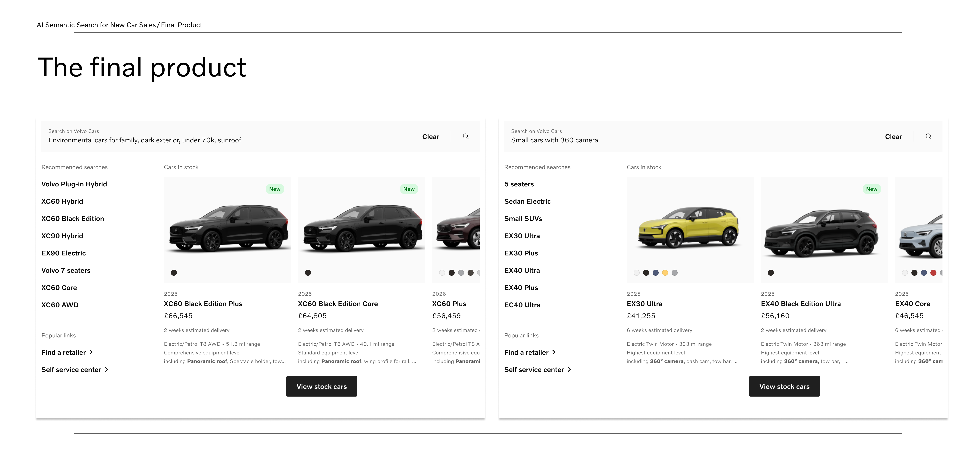Clear the Small cars with 360 camera query
The height and width of the screenshot is (466, 980).
[893, 137]
